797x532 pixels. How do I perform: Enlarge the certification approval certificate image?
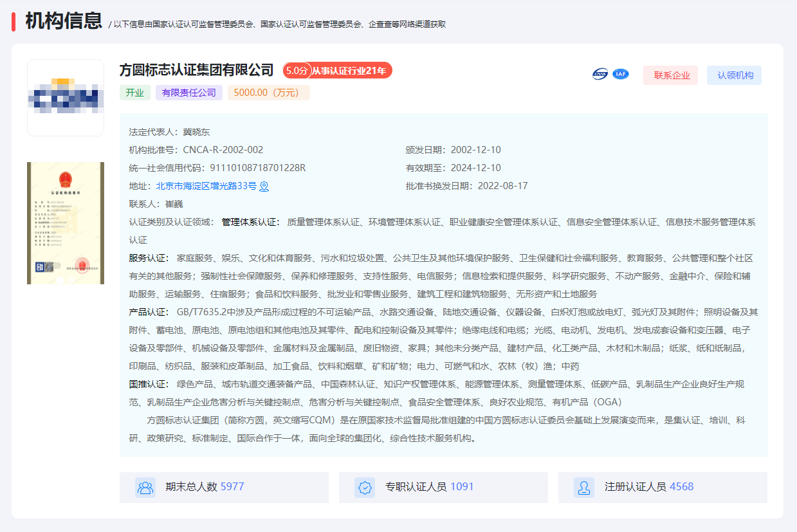pos(66,223)
